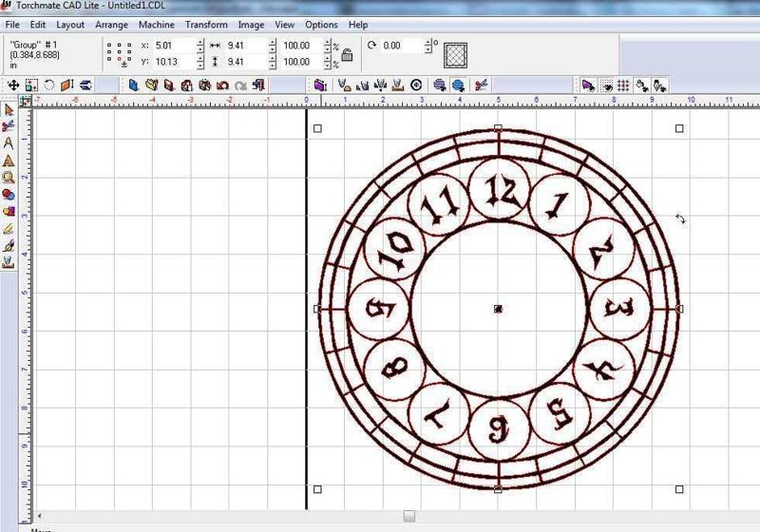Click the purple arrow select icon at right

(588, 85)
